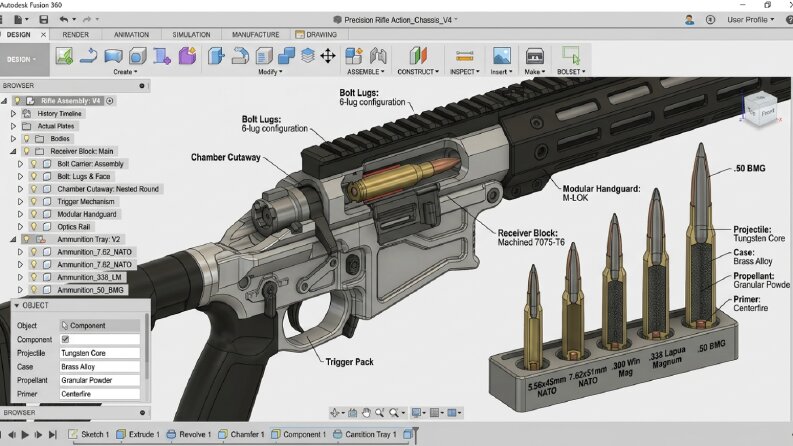Collapse the OBJECT panel triangle
This screenshot has height=446, width=793.
click(17, 305)
